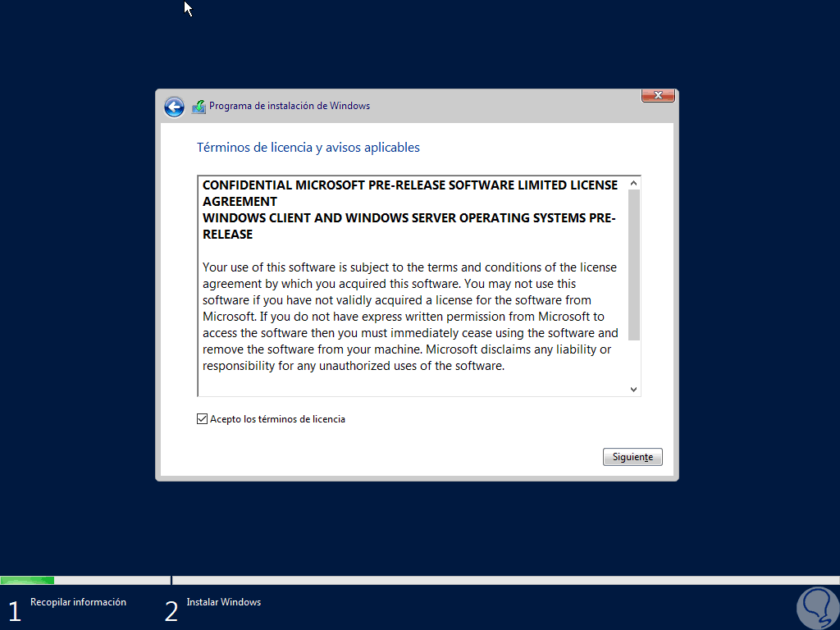840x630 pixels.
Task: Click the Windows setup installer icon
Action: pyautogui.click(x=199, y=107)
